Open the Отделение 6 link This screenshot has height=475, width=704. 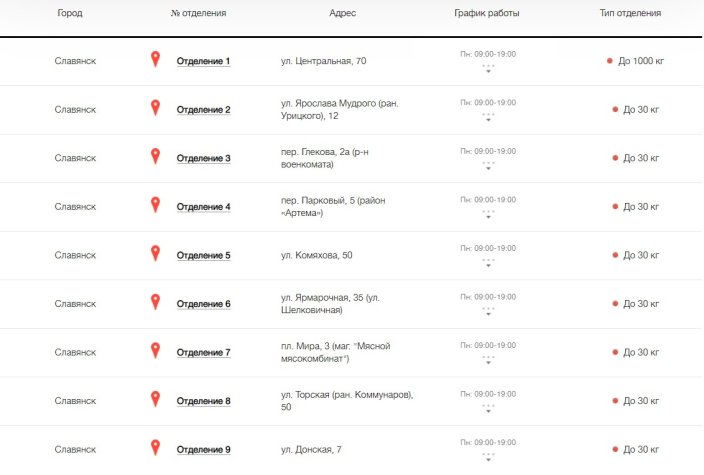click(x=203, y=304)
